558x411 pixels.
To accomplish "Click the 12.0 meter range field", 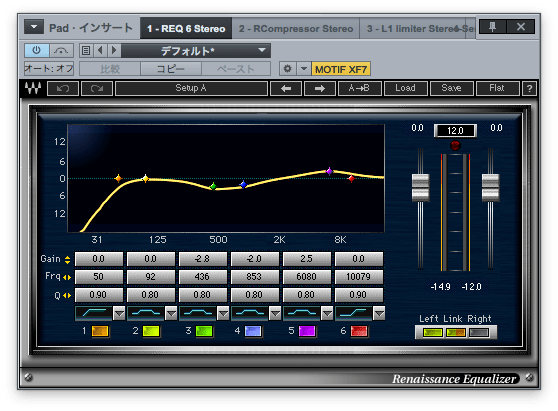I will pyautogui.click(x=455, y=131).
